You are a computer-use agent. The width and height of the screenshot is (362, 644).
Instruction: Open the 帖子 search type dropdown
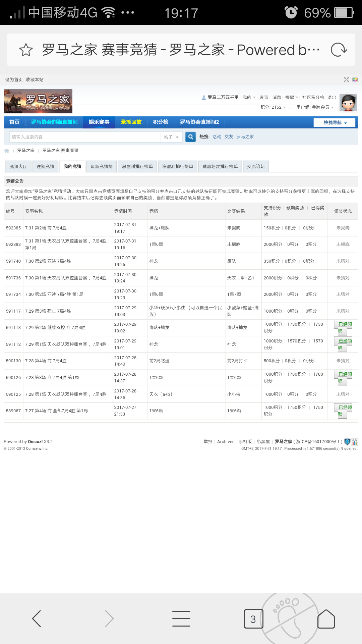coord(171,137)
